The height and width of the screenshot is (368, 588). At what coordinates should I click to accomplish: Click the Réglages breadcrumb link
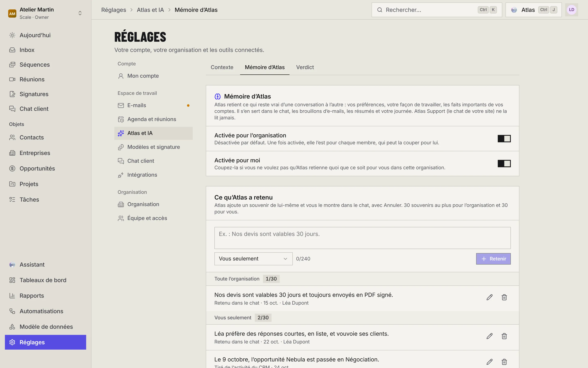114,10
